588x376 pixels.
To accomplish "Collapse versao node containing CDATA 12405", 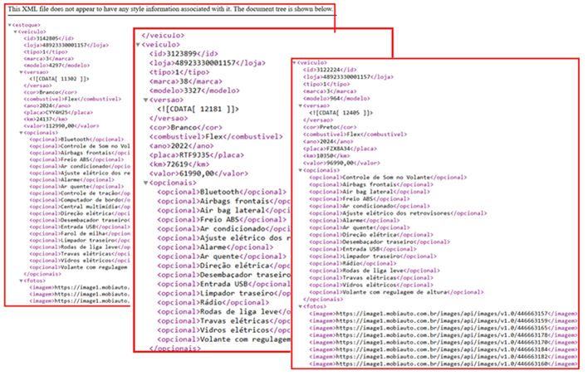I will click(301, 105).
